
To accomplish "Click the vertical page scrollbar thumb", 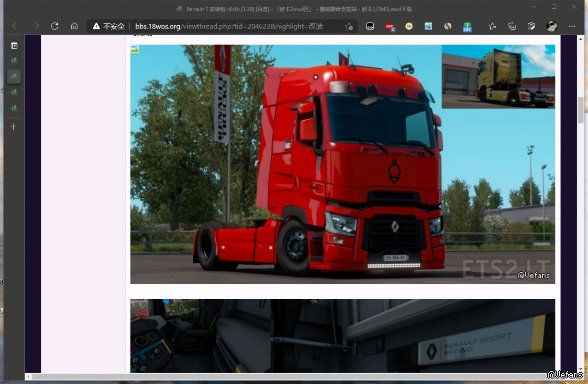I will pos(581,110).
